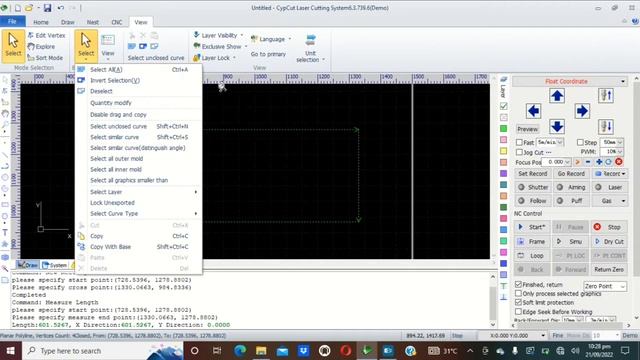Image resolution: width=640 pixels, height=360 pixels.
Task: Open File Explorer from the taskbar
Action: (261, 351)
